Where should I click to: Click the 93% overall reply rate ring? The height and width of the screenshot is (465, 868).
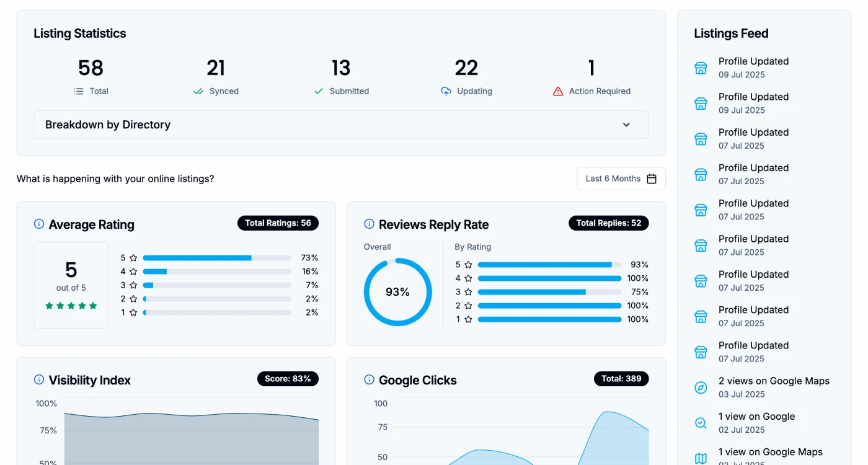click(397, 292)
